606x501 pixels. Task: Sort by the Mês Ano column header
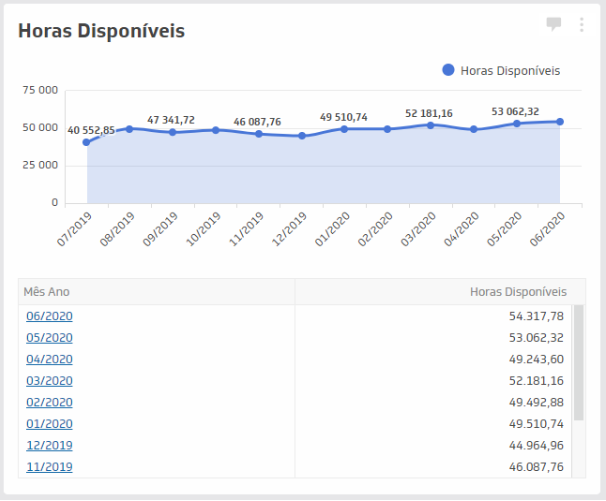(47, 292)
